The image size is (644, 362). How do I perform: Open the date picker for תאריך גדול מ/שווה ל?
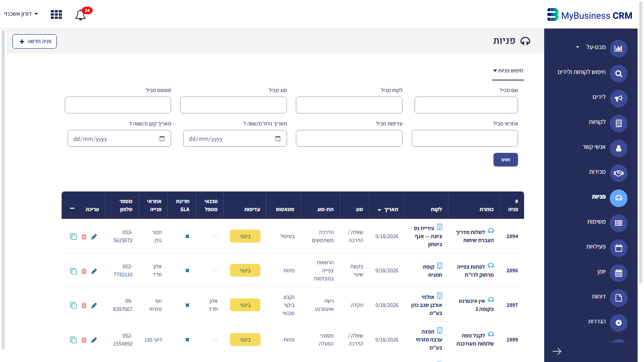click(278, 138)
